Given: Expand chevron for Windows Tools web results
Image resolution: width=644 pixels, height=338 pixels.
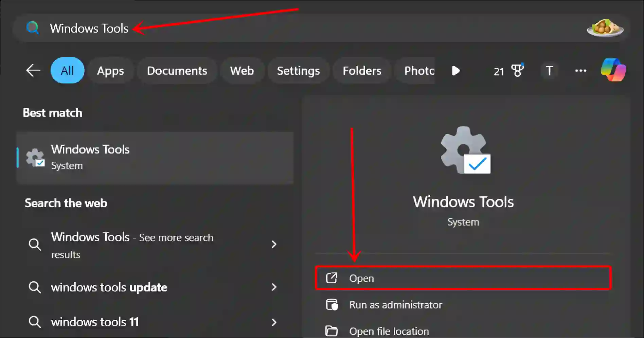Looking at the screenshot, I should pos(274,244).
